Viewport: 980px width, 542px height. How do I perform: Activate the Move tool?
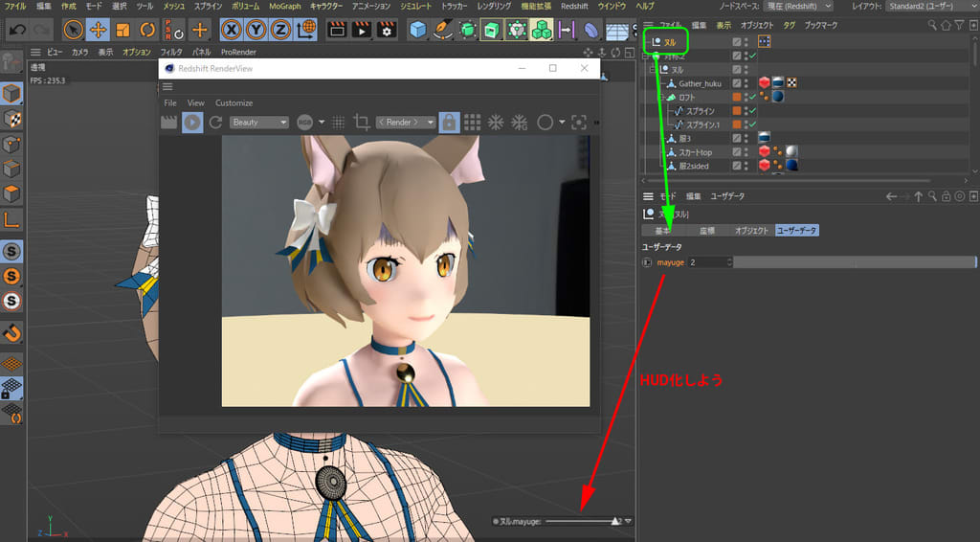(x=99, y=30)
